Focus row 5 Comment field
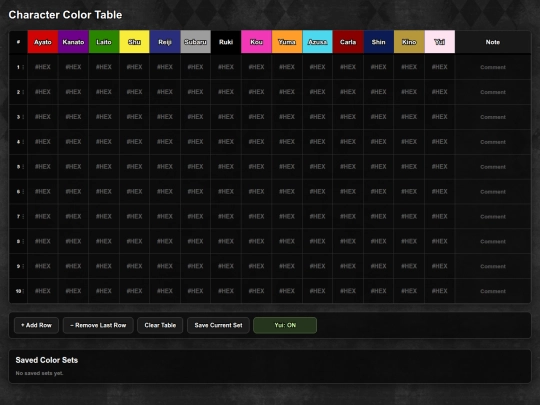This screenshot has width=540, height=405. click(x=493, y=167)
